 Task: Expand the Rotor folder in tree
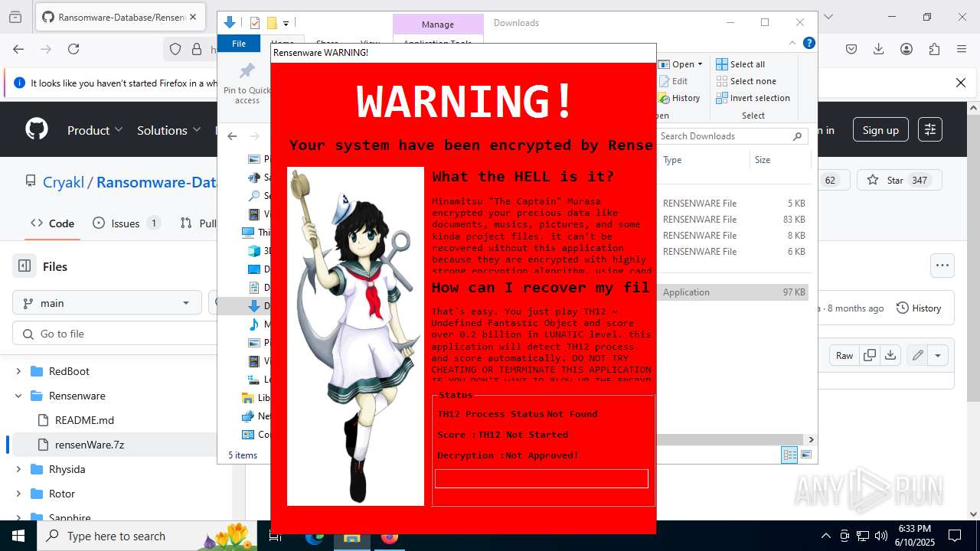click(18, 494)
